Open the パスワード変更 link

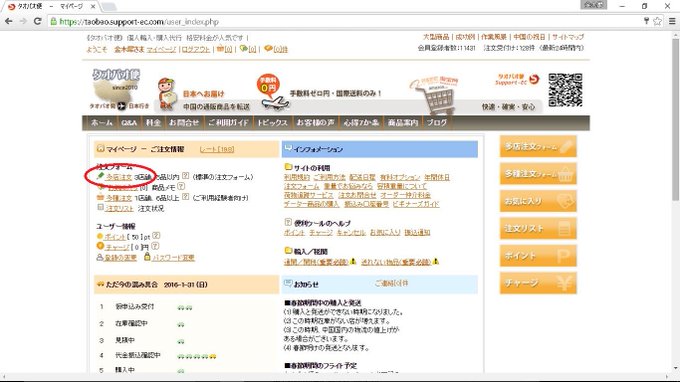tap(173, 258)
